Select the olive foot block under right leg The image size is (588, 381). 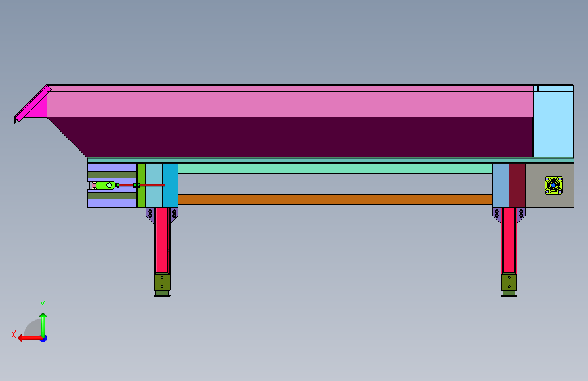click(509, 283)
